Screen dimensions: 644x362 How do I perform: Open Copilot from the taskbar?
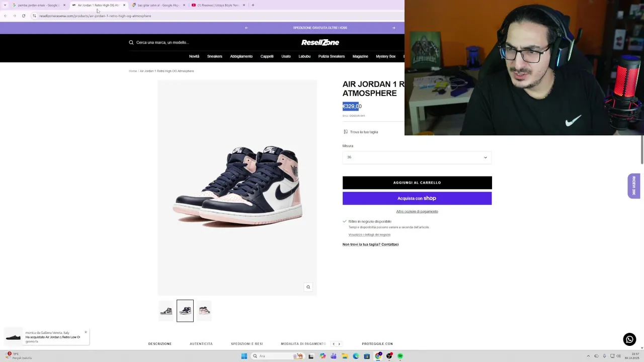pos(323,356)
